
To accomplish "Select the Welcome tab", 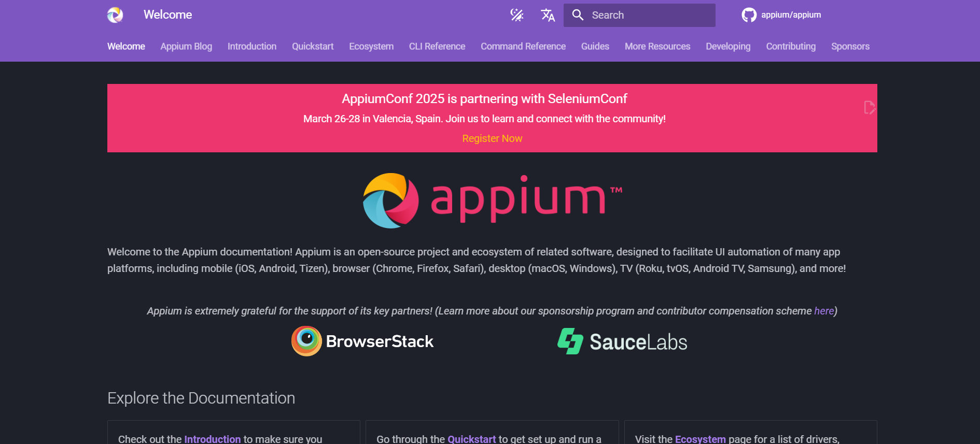I will click(x=126, y=46).
